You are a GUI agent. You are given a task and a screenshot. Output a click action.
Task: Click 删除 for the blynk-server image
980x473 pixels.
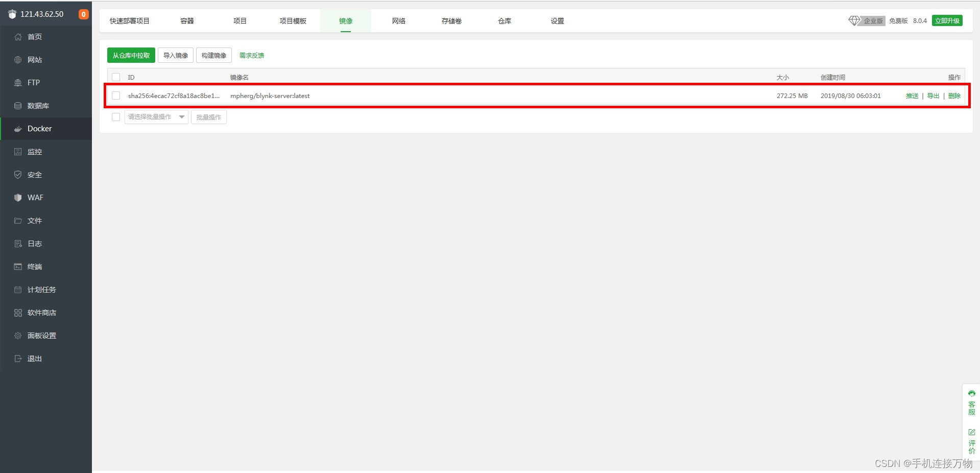(954, 96)
